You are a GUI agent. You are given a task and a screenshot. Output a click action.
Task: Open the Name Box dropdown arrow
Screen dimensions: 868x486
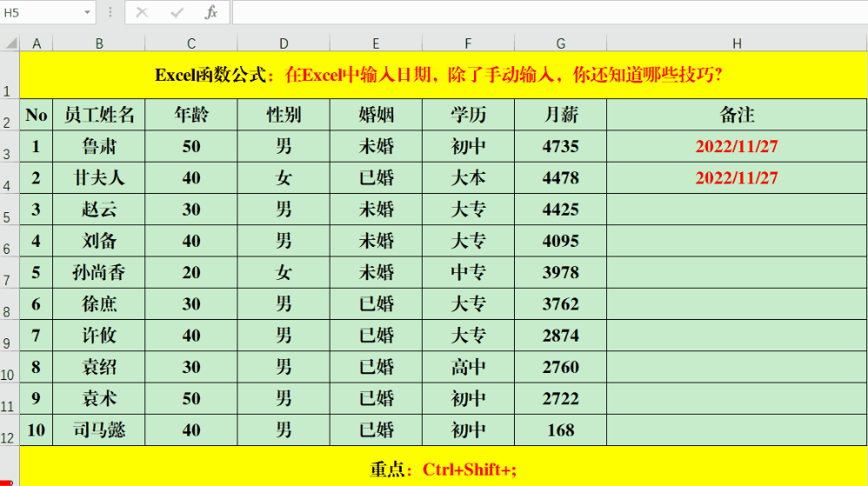87,12
